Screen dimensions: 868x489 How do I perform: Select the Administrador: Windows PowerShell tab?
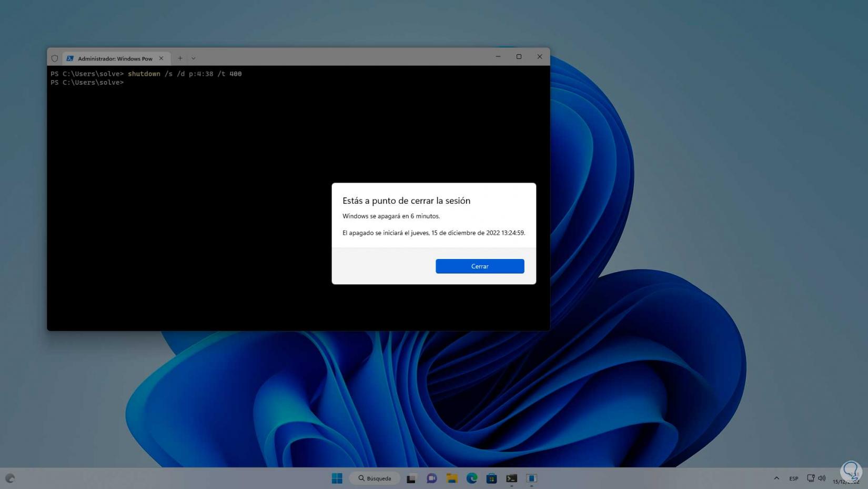point(115,58)
